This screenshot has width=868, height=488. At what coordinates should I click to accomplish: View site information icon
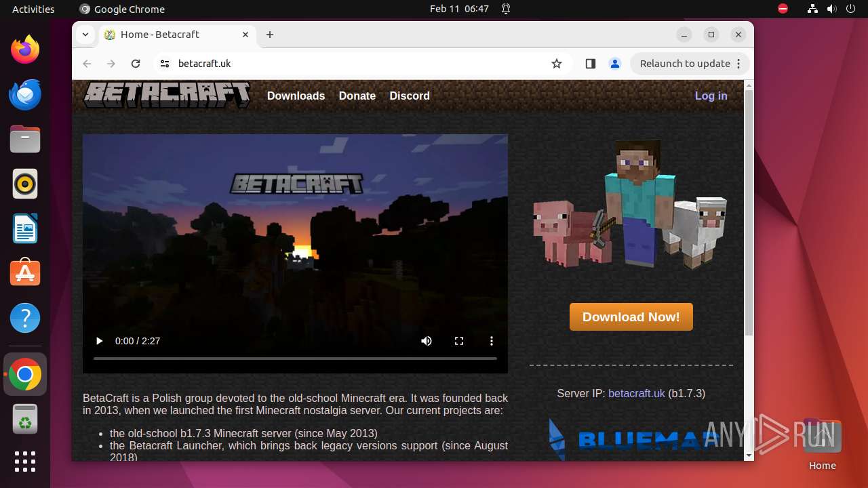pos(164,64)
